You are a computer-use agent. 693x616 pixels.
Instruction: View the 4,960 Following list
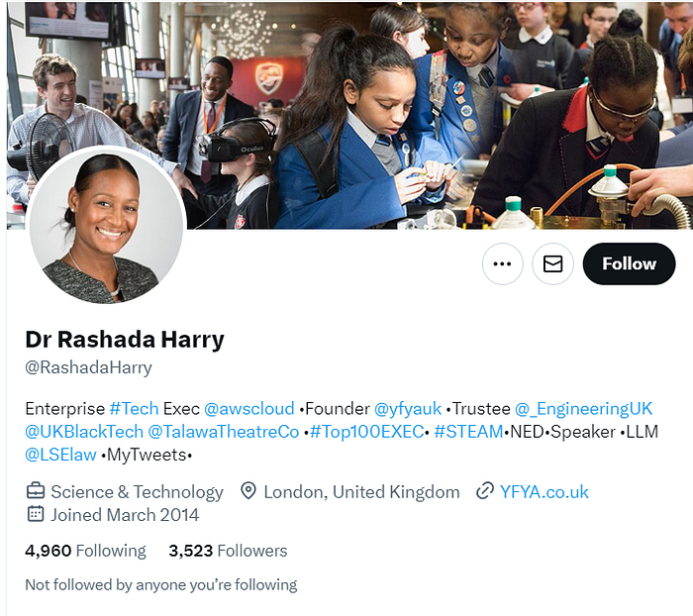pos(86,551)
